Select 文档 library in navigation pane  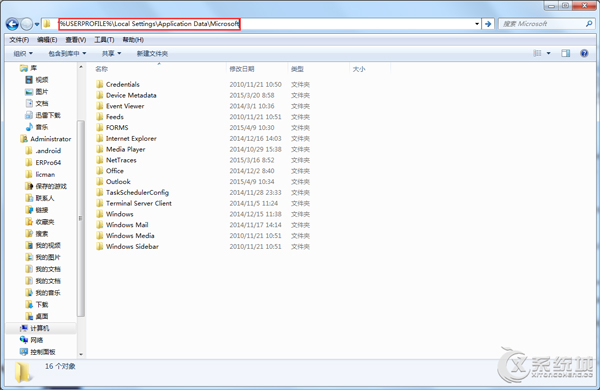click(37, 103)
